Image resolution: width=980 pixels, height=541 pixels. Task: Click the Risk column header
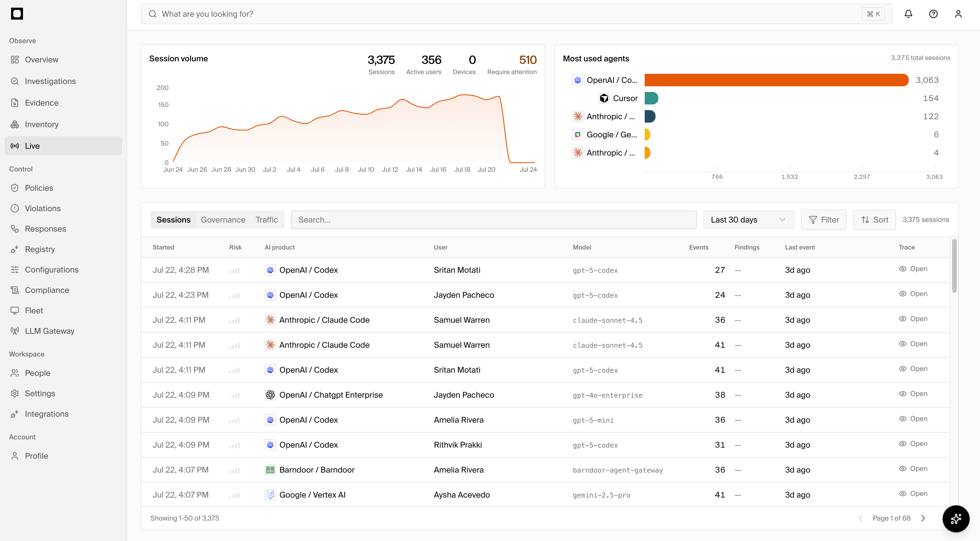[x=235, y=247]
